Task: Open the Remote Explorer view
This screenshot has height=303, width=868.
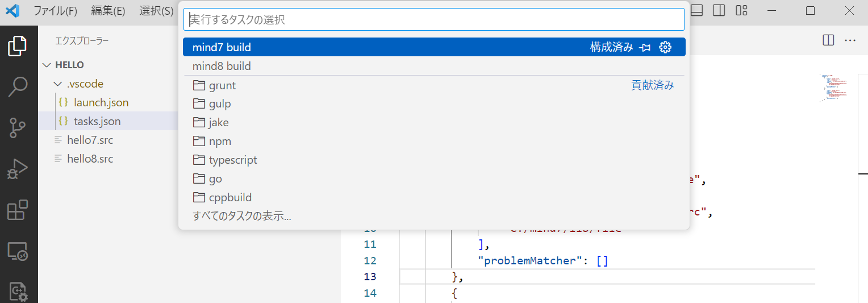Action: [18, 251]
